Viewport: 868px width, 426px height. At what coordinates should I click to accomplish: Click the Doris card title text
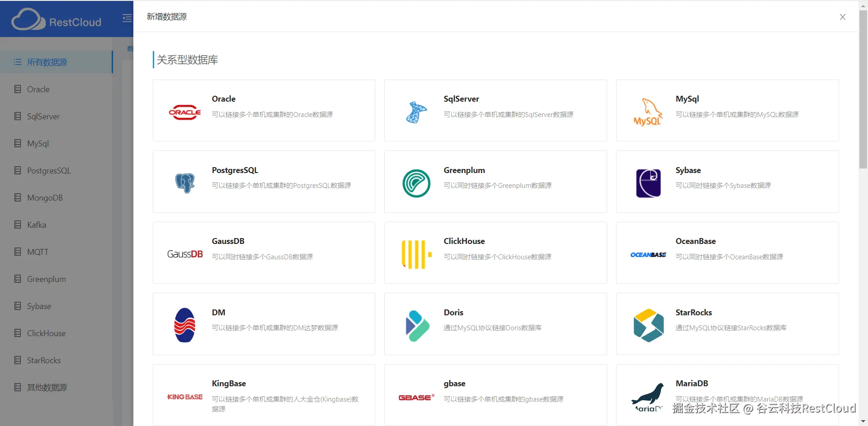pos(453,313)
